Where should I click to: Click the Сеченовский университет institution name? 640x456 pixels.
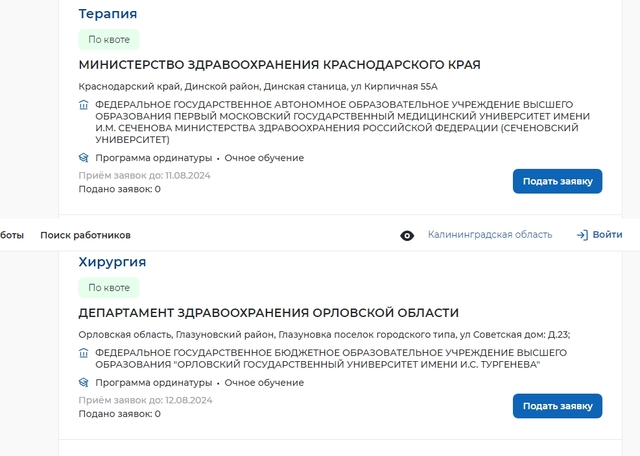pos(333,122)
